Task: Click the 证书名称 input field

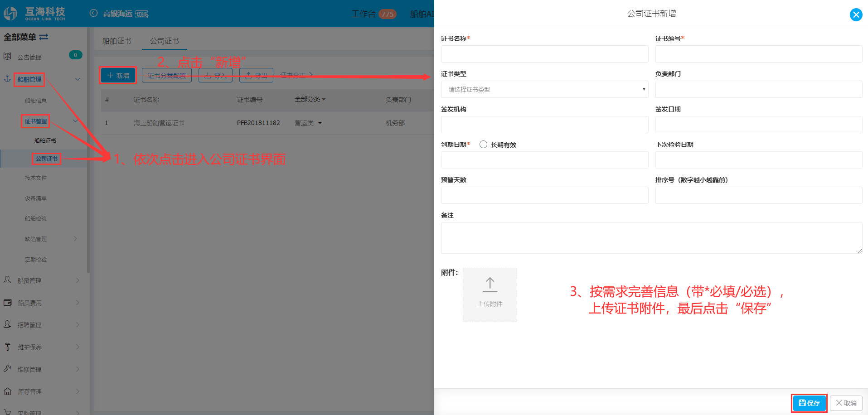Action: click(544, 54)
